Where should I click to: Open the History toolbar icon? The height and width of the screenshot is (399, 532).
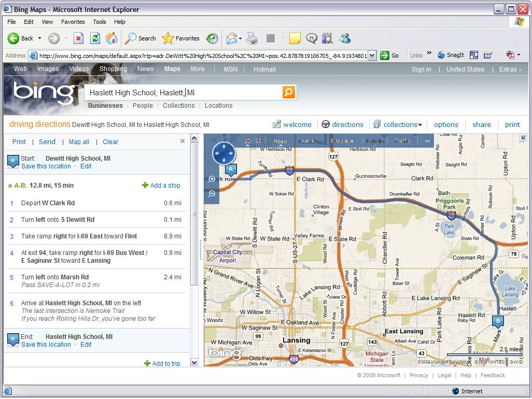[212, 38]
